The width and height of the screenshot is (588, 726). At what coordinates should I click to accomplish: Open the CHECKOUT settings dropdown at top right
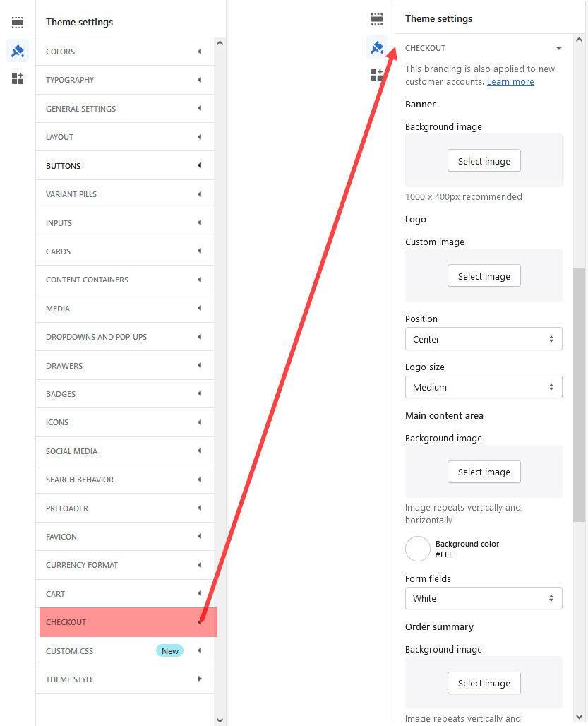[x=558, y=48]
